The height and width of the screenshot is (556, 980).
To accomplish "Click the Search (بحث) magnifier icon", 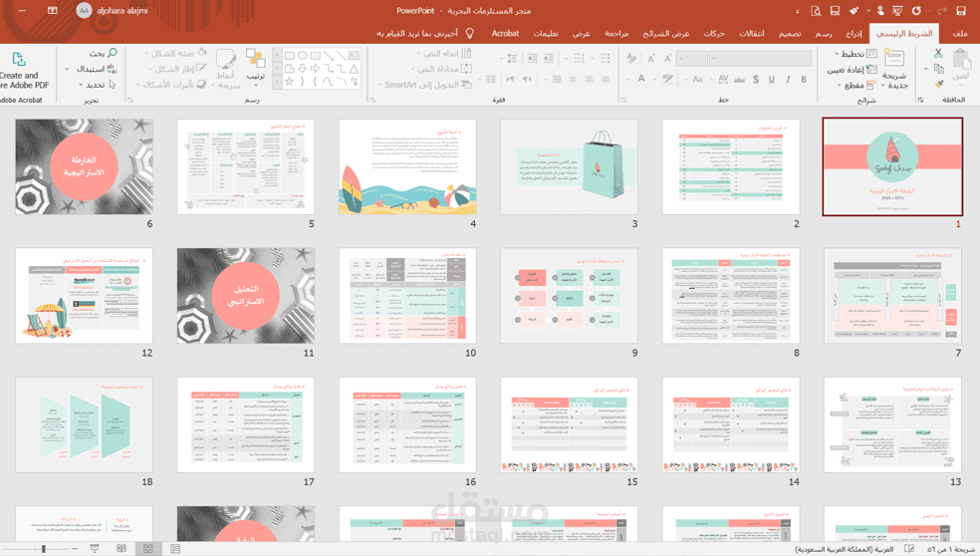I will coord(113,53).
